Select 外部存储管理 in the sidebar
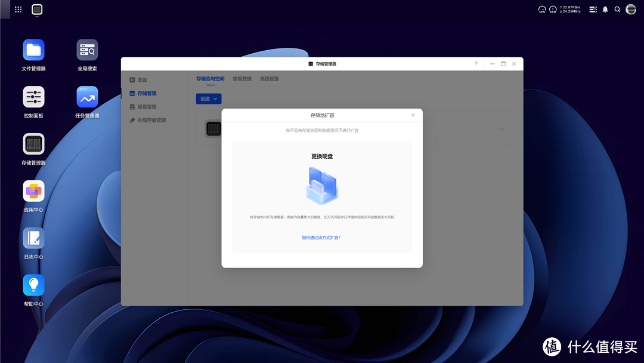The width and height of the screenshot is (644, 363). point(147,121)
